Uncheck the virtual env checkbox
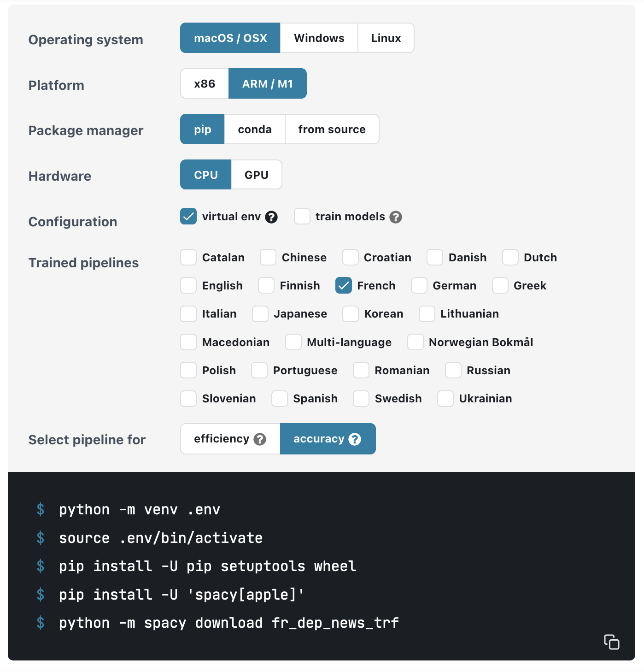Screen dimensions: 644x672 (188, 216)
